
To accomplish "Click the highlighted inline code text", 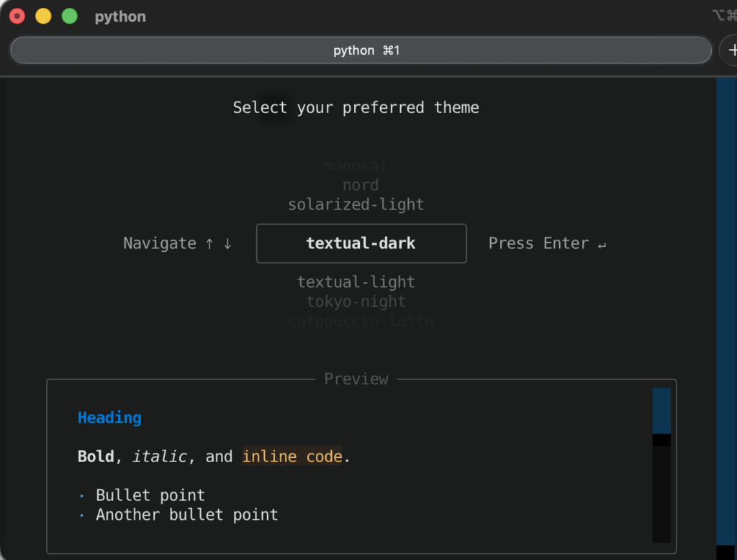I will pos(292,456).
